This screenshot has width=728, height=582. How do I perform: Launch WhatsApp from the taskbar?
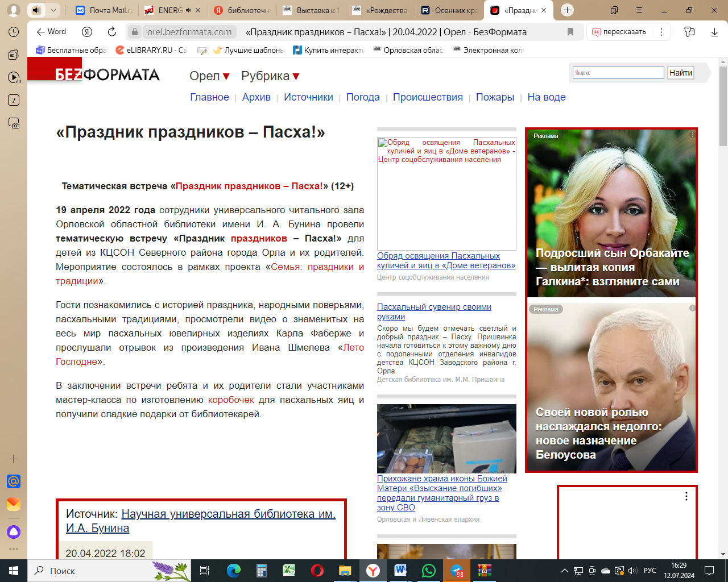coord(428,570)
